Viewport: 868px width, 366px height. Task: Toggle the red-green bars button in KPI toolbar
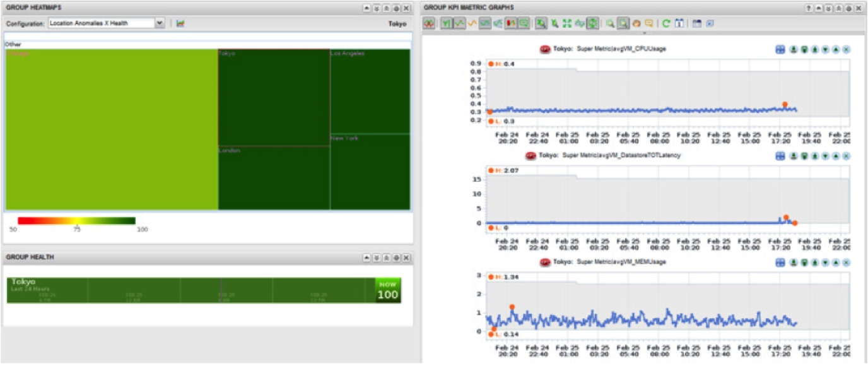(510, 23)
